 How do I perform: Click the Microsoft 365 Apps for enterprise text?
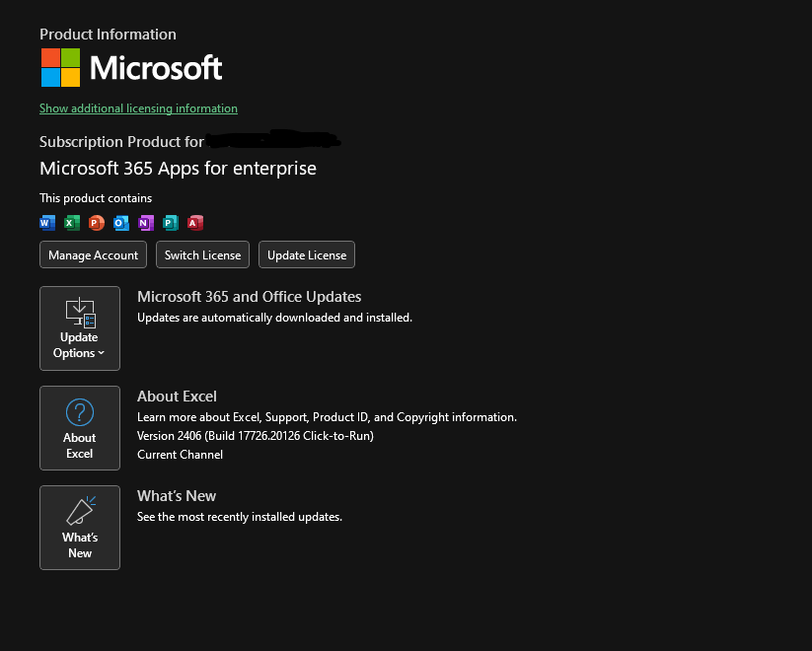178,169
